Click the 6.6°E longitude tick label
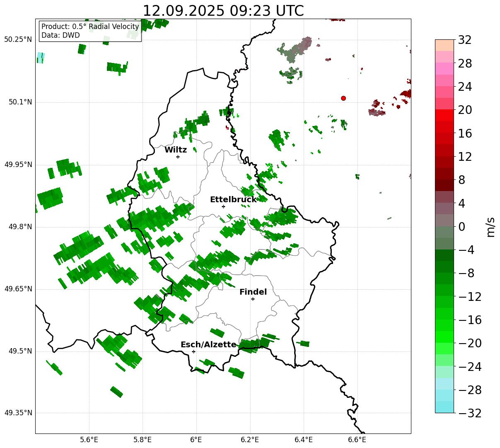Screen dimensions: 500x448 tap(357, 440)
